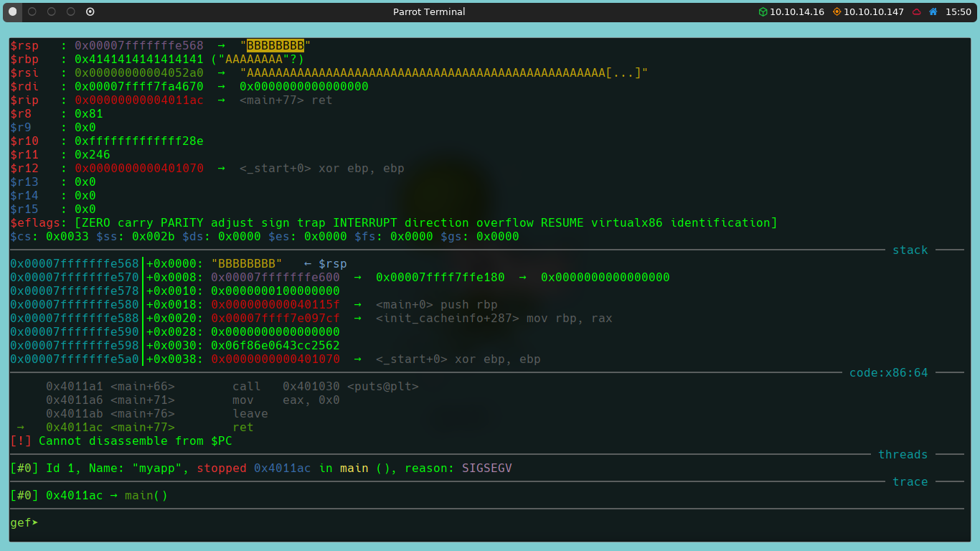
Task: Click the Parrot Terminal title
Action: tap(429, 11)
